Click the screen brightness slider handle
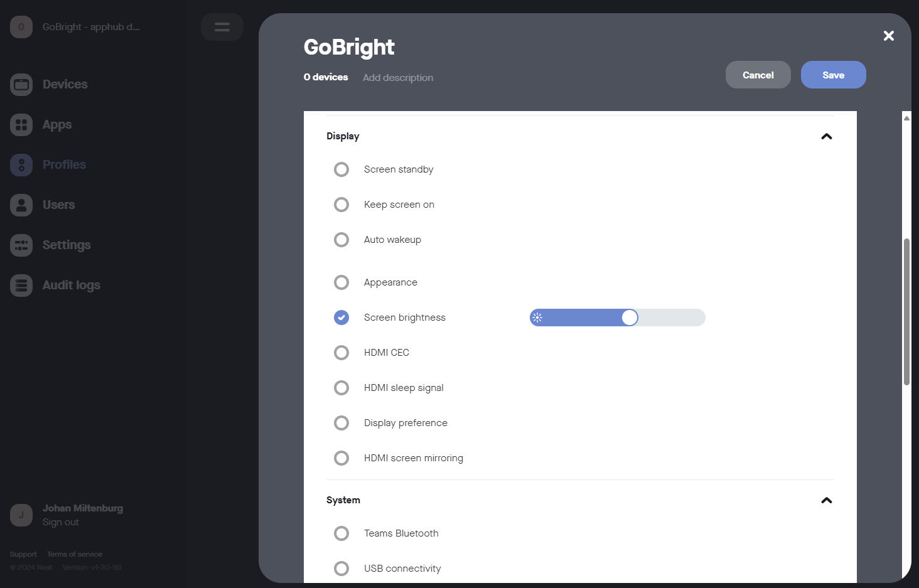 [630, 318]
